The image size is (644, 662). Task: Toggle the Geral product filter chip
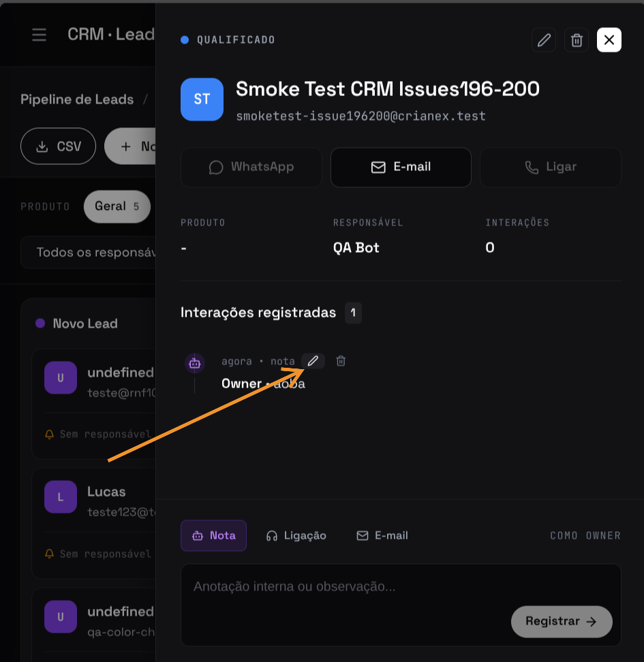(117, 206)
